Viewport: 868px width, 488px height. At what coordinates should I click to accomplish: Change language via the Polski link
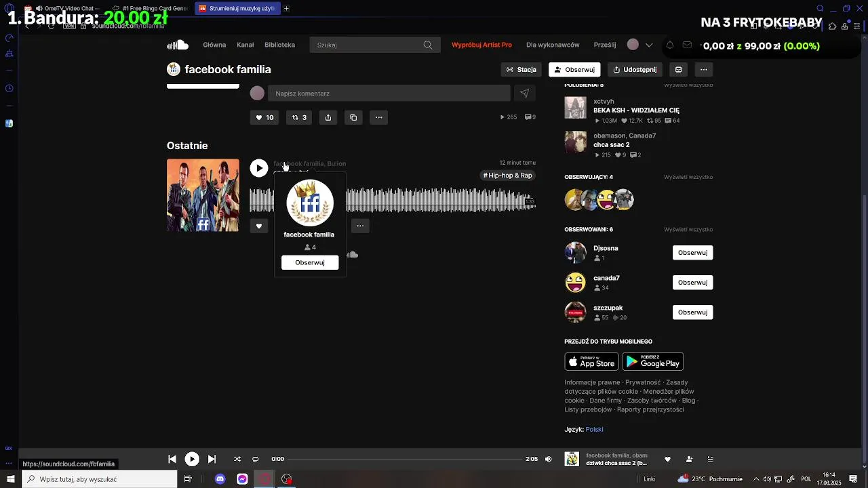coord(594,430)
